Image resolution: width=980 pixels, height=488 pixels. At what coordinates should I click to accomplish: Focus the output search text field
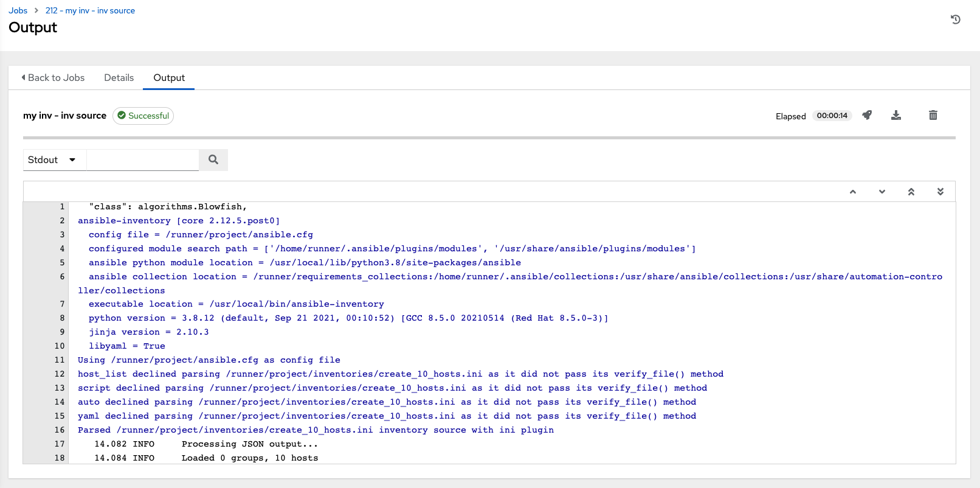[143, 159]
